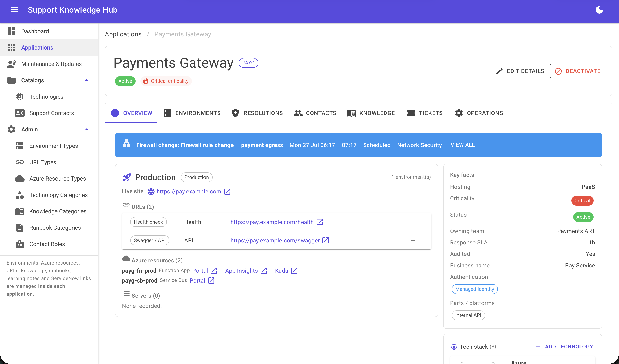Toggle dark mode moon icon

[599, 10]
